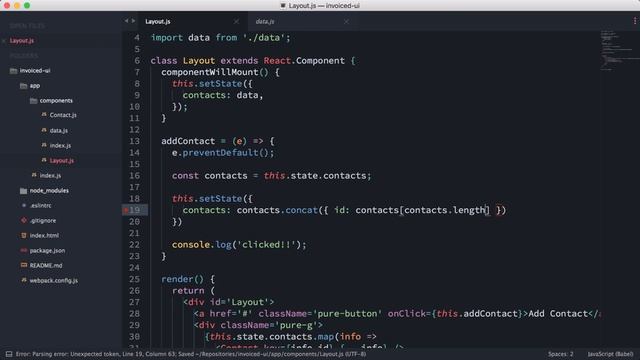Click line number 25 in the gutter
The width and height of the screenshot is (640, 360).
[x=134, y=279]
